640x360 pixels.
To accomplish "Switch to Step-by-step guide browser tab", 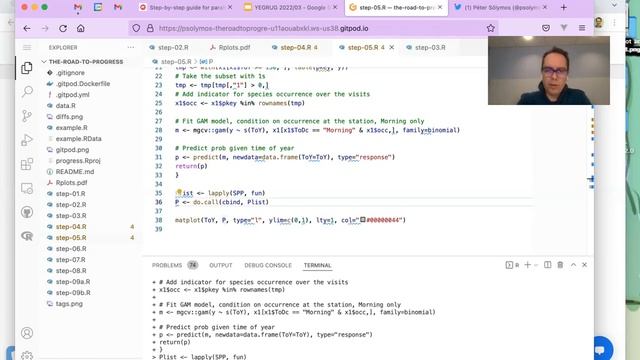I will coord(186,7).
